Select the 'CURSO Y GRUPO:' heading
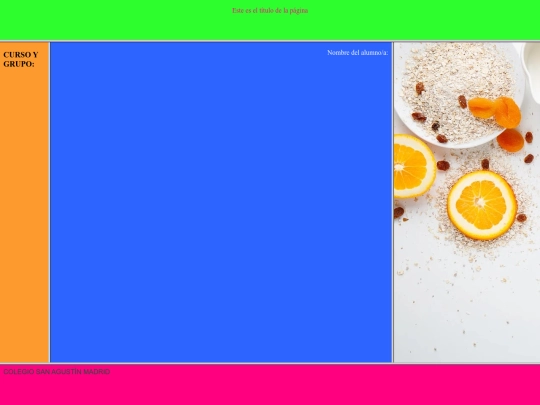 [21, 59]
